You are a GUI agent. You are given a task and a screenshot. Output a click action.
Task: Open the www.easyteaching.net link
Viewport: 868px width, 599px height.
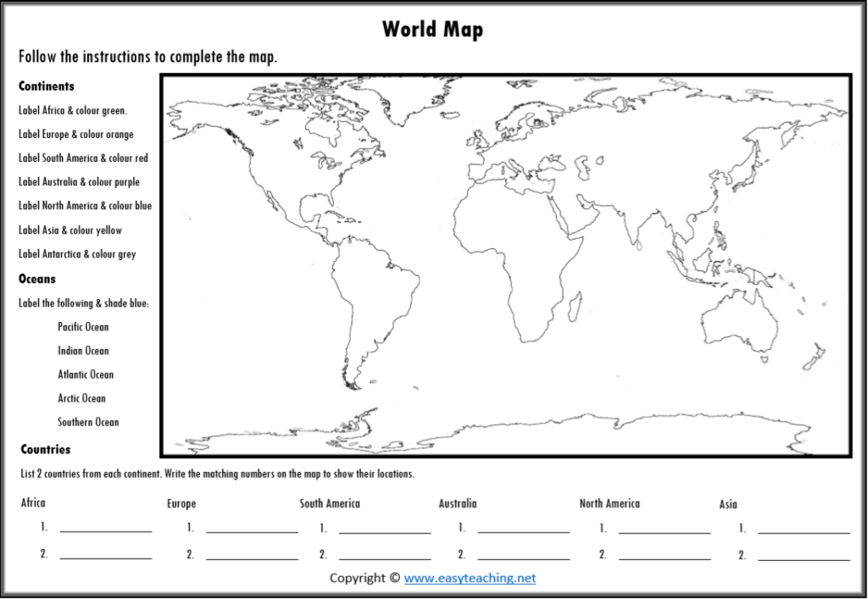click(470, 578)
